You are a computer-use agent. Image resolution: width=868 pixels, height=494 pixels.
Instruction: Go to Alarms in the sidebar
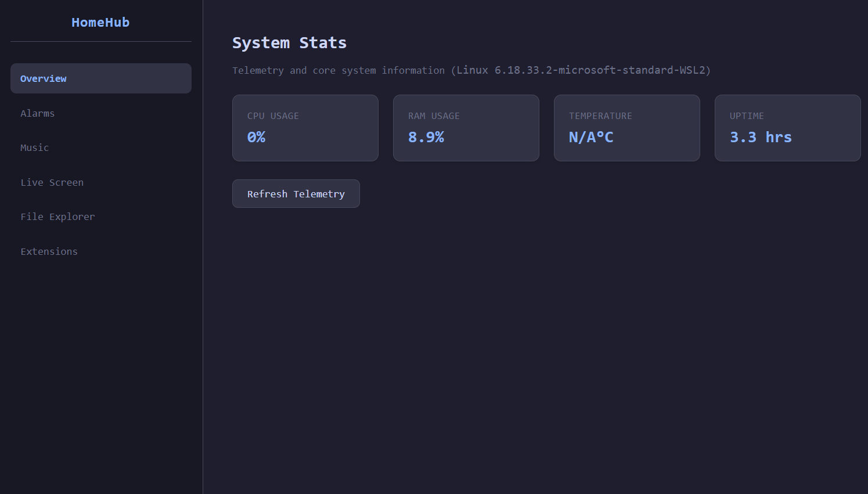click(x=101, y=113)
